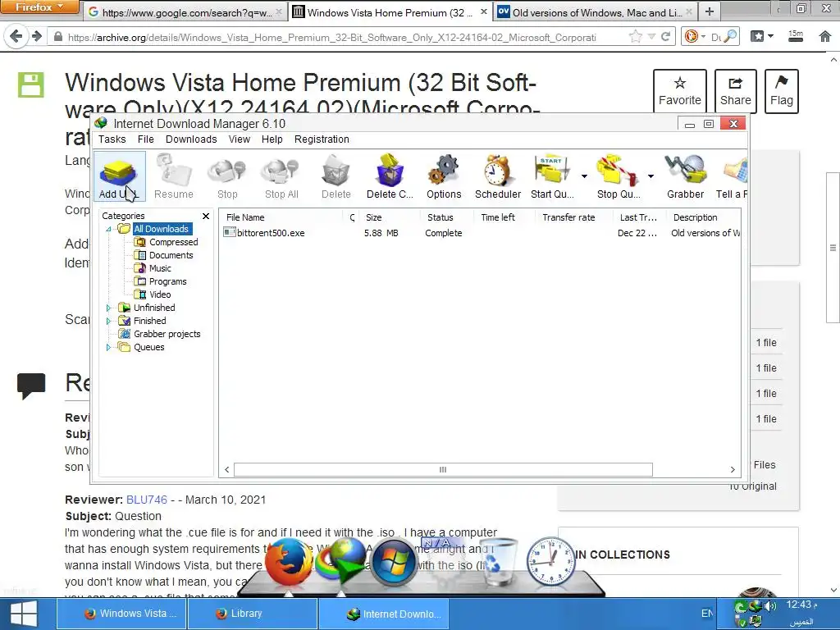The height and width of the screenshot is (630, 840).
Task: Open the Registration menu in IDM
Action: (x=322, y=139)
